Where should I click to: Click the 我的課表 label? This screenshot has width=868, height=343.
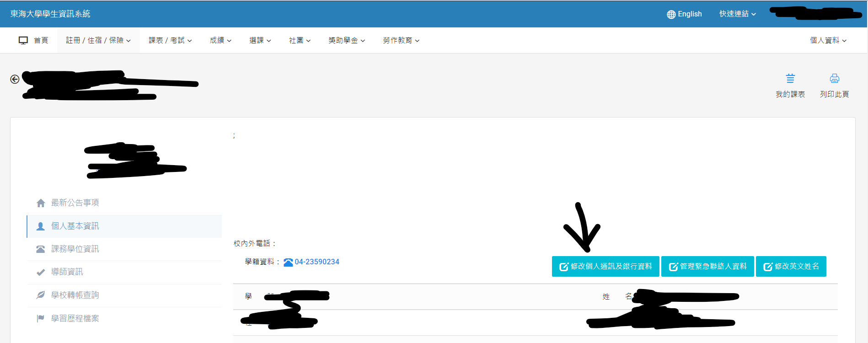(790, 94)
